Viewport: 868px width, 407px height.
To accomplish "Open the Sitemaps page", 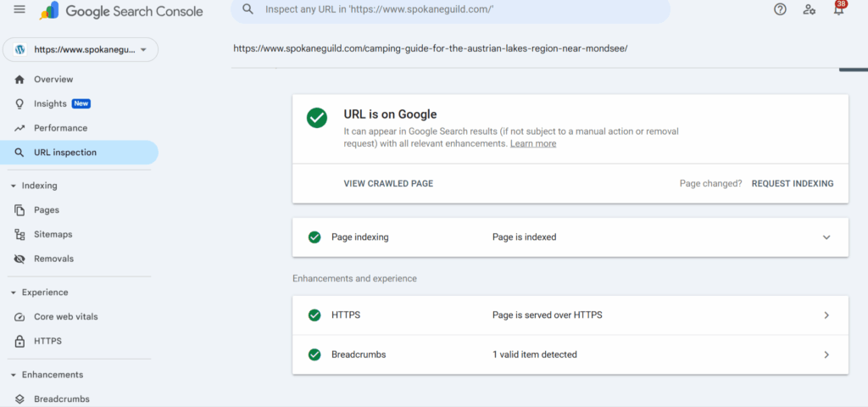I will tap(53, 234).
